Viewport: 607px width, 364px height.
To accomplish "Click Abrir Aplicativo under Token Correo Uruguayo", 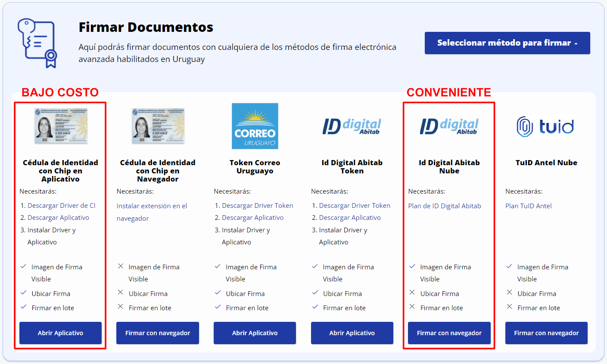I will pos(255,333).
